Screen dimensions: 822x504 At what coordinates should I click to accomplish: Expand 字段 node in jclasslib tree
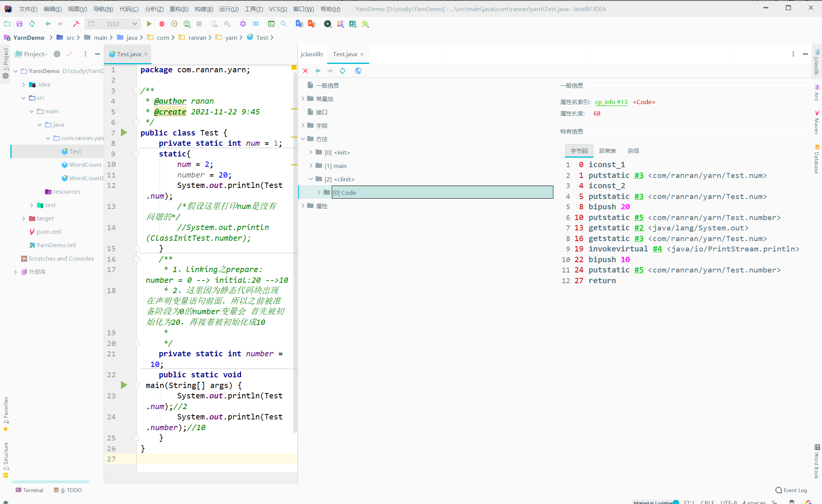(x=303, y=126)
